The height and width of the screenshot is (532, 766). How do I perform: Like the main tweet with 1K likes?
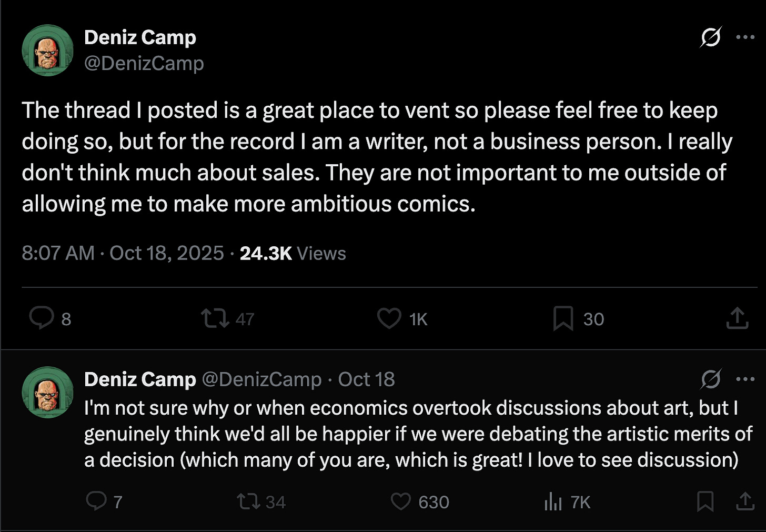389,318
